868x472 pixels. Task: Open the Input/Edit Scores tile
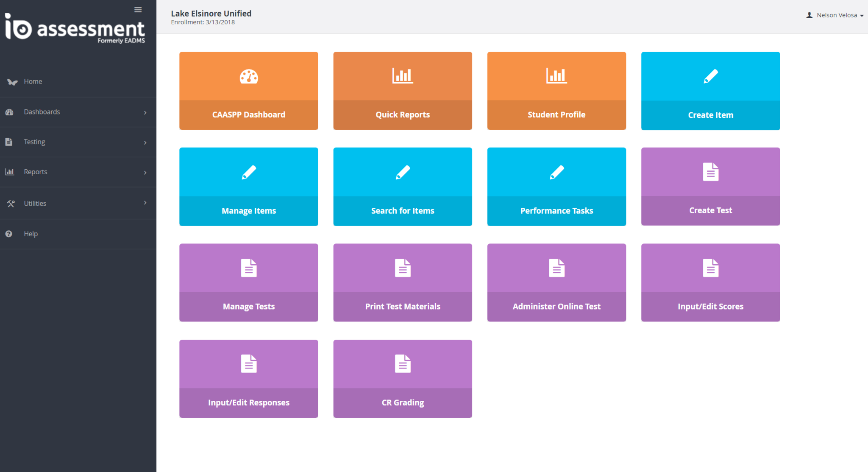[x=710, y=282]
